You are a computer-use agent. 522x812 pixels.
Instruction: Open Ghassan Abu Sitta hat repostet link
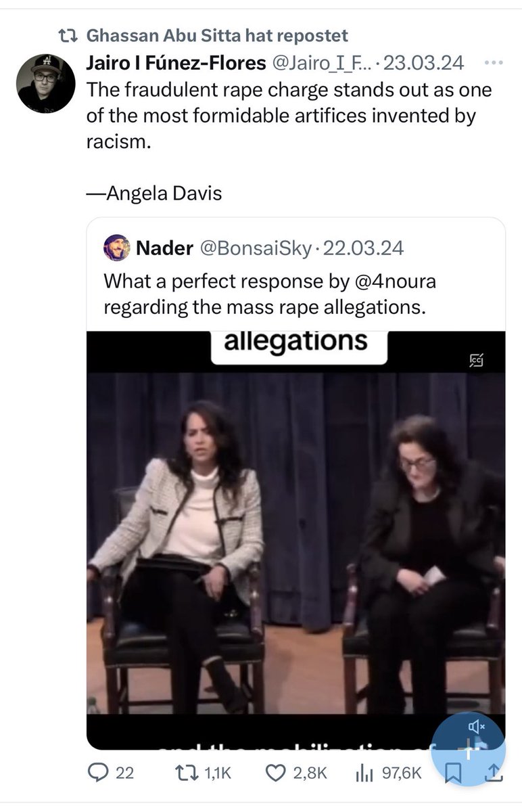pyautogui.click(x=216, y=35)
